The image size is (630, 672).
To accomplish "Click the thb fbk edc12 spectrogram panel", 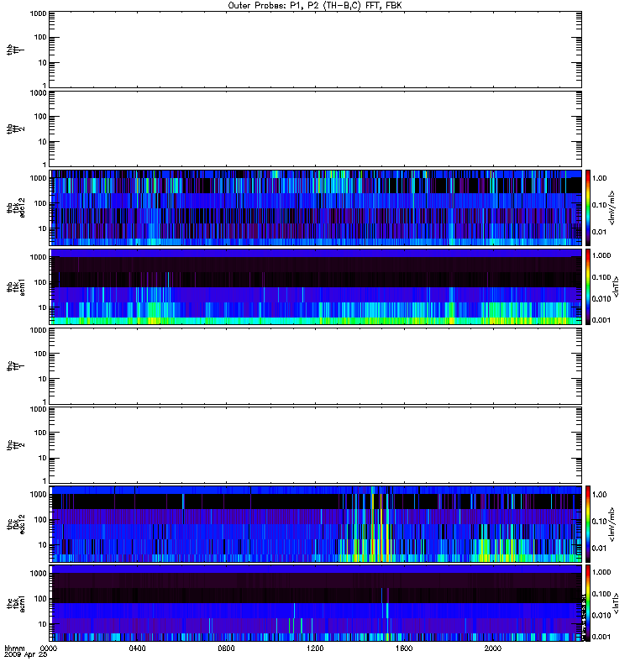I will click(x=316, y=207).
